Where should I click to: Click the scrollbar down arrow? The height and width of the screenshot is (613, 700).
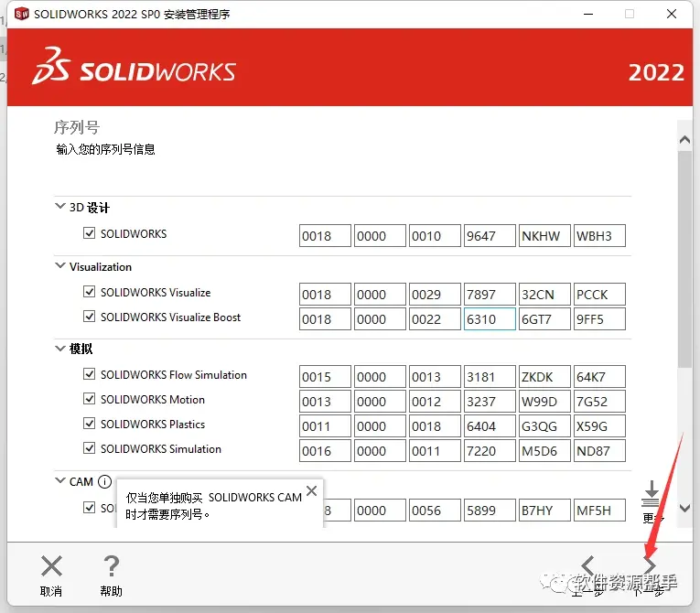[x=684, y=508]
